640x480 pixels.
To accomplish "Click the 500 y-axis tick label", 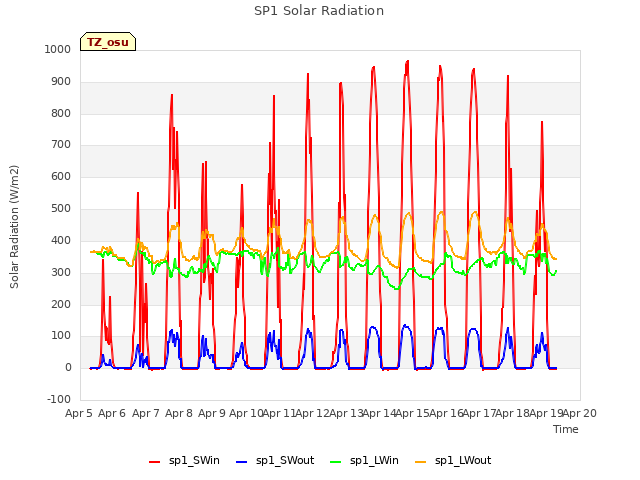I will (x=61, y=209).
